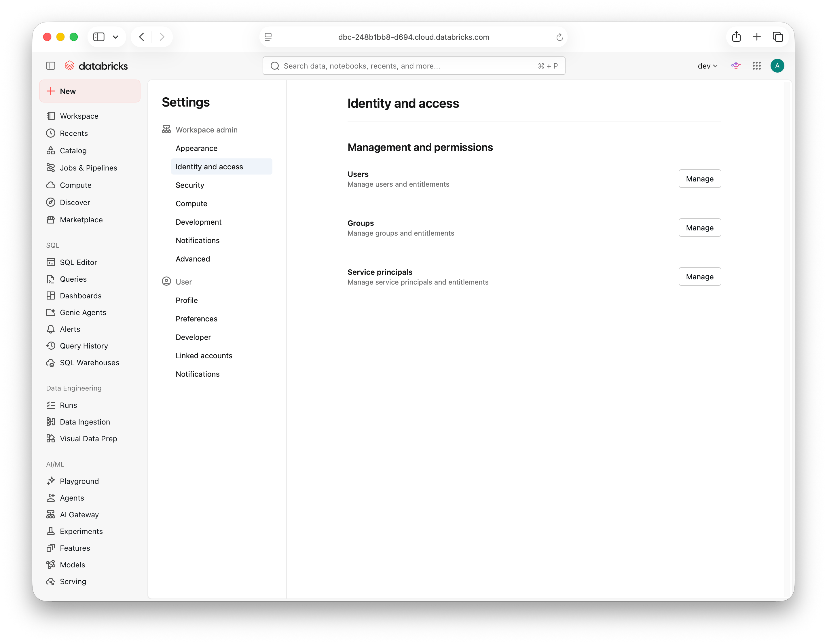Expand the dev workspace switcher
Screen dimensions: 827x644
(x=707, y=66)
